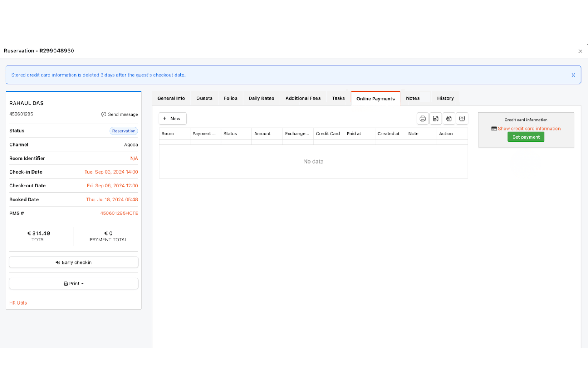Click the check-out date Fri, Sep 06, 2024

click(112, 186)
